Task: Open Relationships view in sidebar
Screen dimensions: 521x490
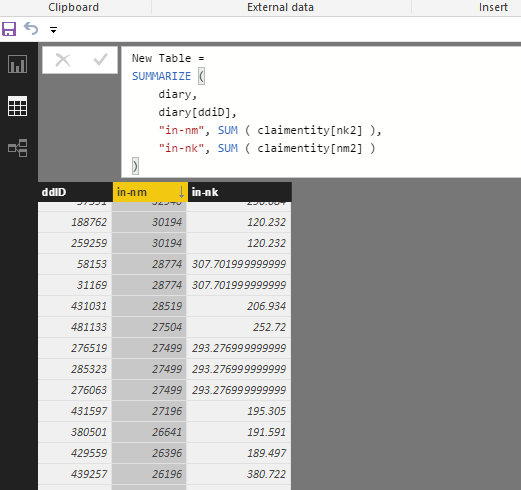Action: click(17, 148)
